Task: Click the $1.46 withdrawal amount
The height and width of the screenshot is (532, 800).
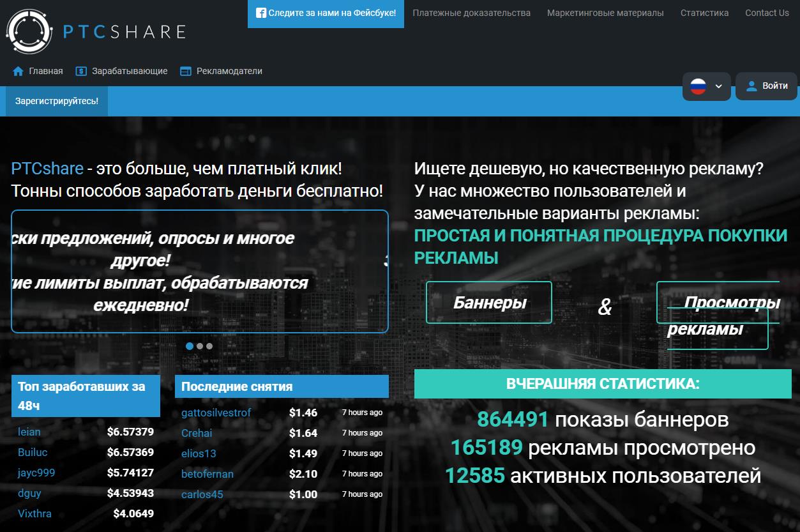Action: click(x=303, y=413)
